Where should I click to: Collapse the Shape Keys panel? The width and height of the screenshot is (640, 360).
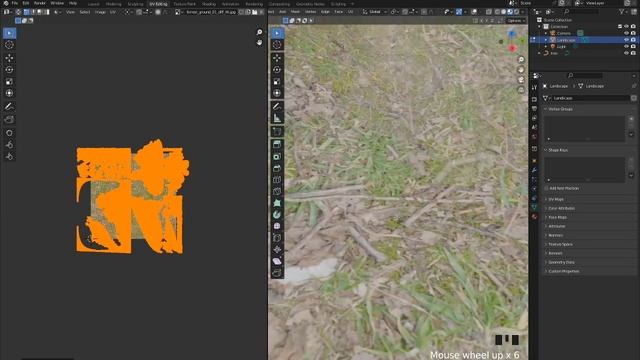point(558,150)
